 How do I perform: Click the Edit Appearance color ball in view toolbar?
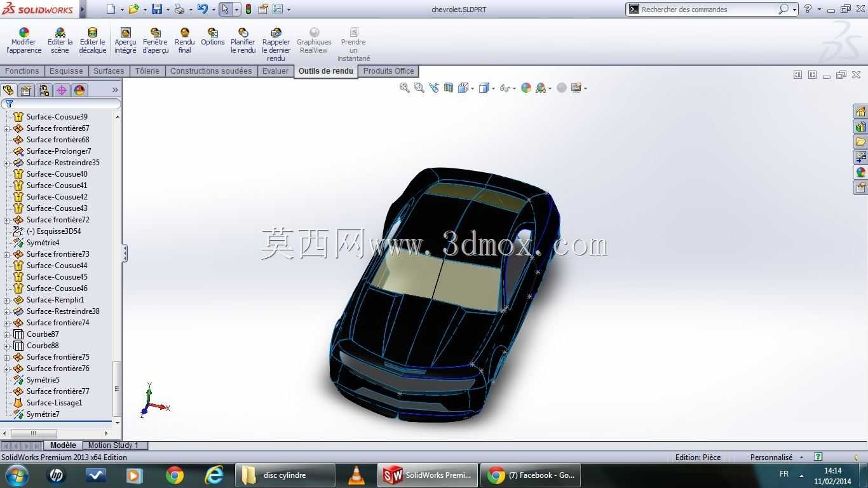point(526,88)
